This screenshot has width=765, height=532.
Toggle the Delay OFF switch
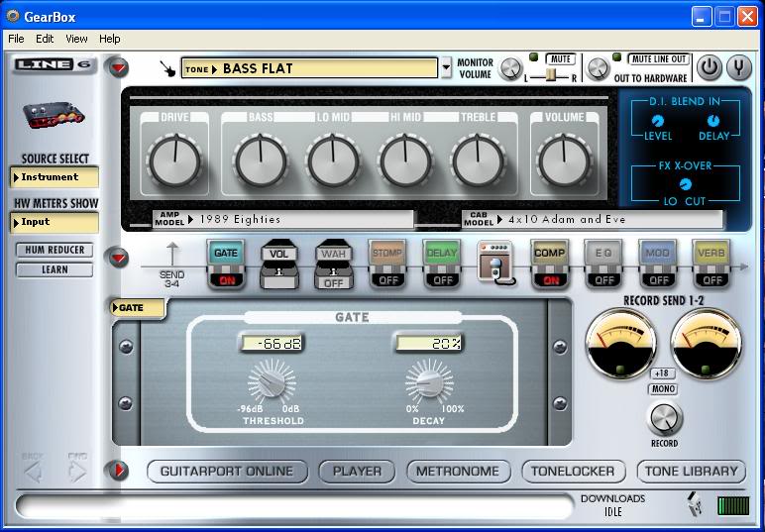click(443, 280)
